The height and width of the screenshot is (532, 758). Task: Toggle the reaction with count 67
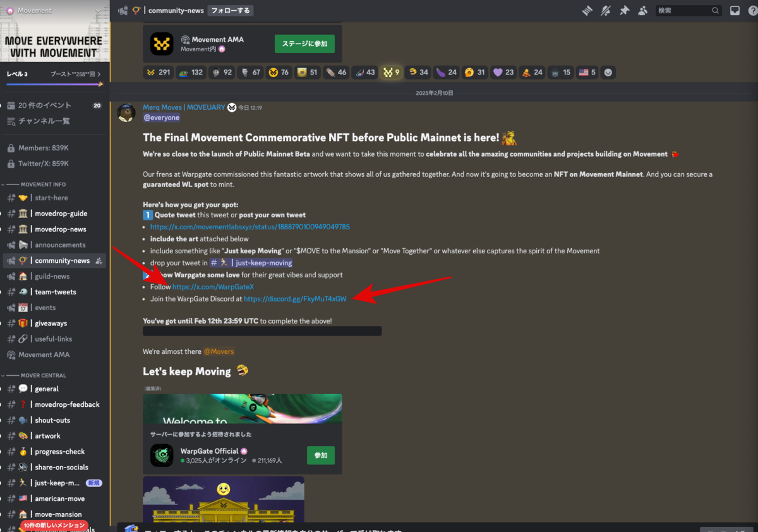click(x=251, y=72)
